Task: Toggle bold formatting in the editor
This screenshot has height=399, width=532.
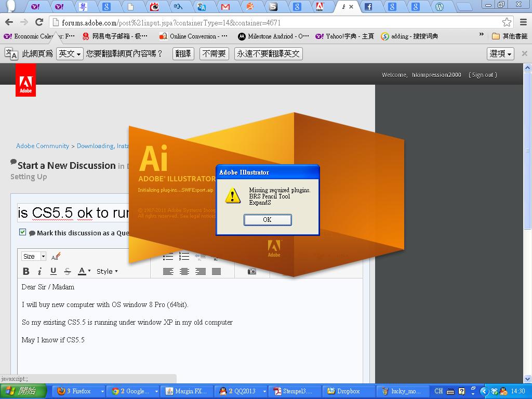Action: point(25,271)
